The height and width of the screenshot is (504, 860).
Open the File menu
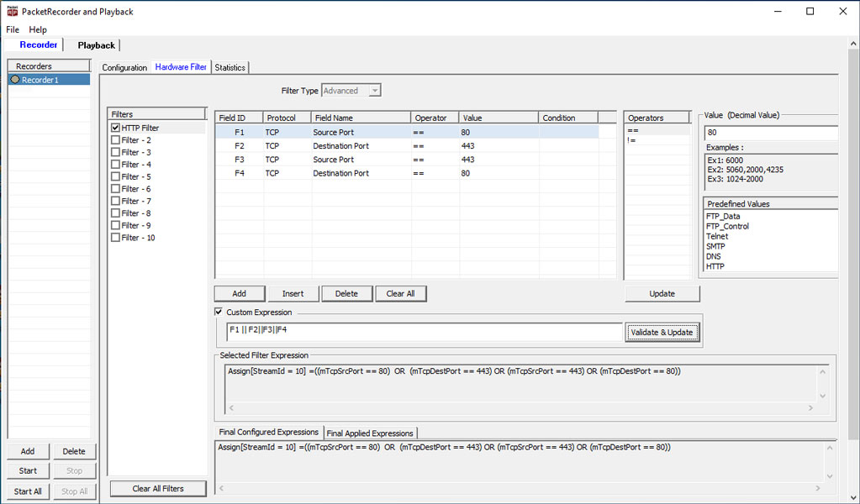pos(13,29)
